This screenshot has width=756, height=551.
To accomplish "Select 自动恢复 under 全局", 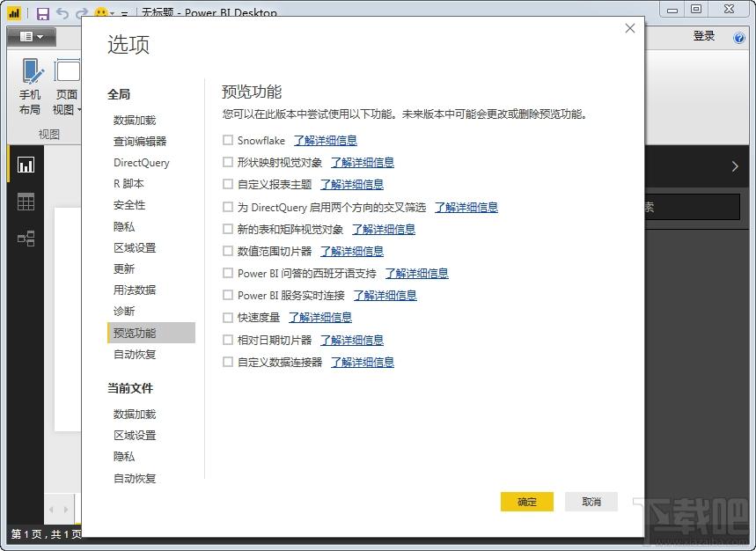I will [135, 355].
